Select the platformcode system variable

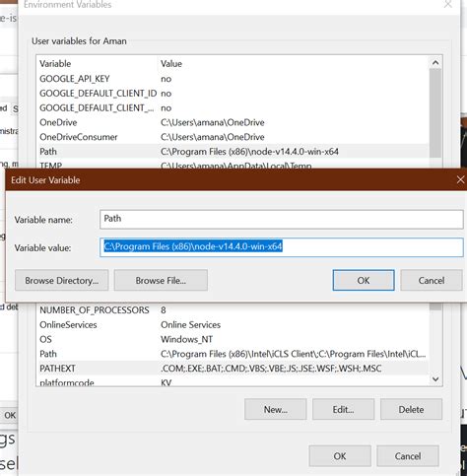click(x=233, y=381)
